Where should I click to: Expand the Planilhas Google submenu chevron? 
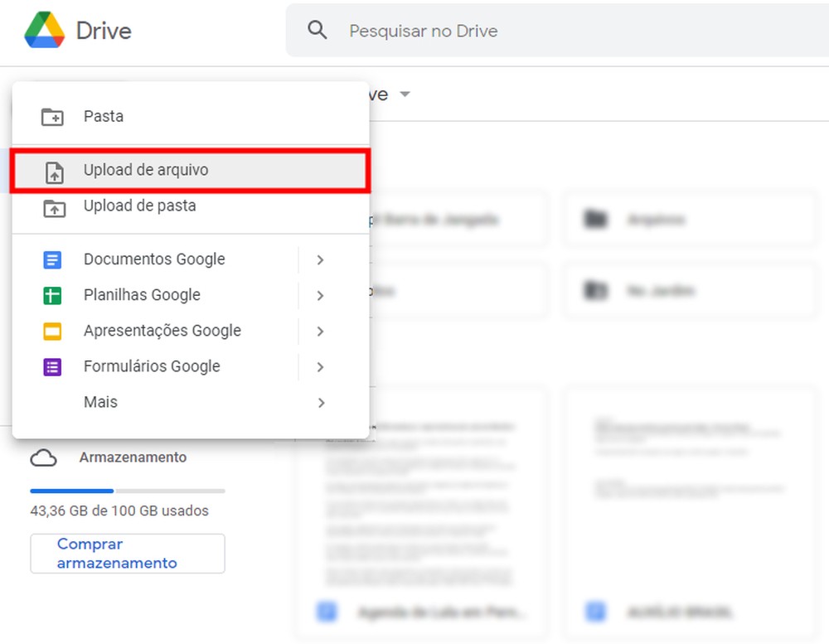[322, 295]
